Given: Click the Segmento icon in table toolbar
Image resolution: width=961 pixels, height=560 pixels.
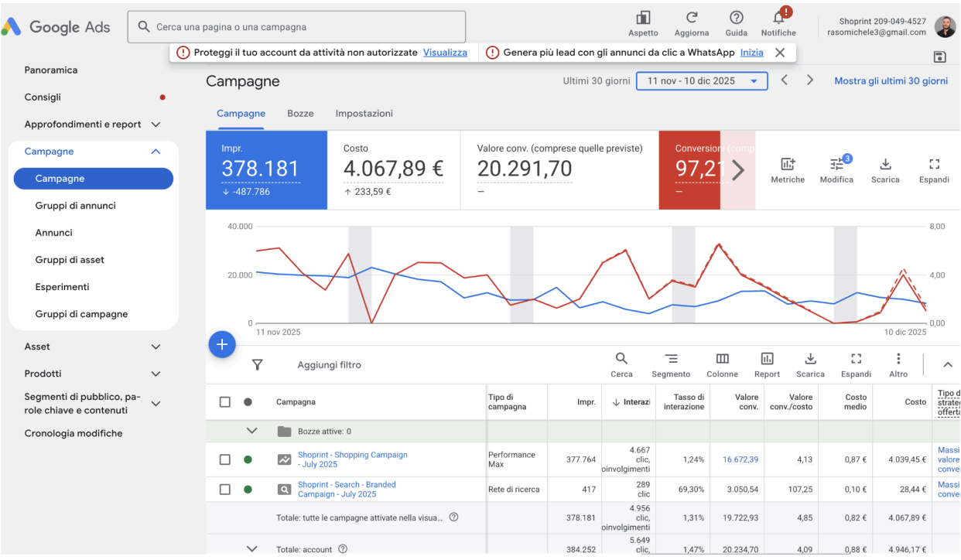Looking at the screenshot, I should pyautogui.click(x=671, y=358).
